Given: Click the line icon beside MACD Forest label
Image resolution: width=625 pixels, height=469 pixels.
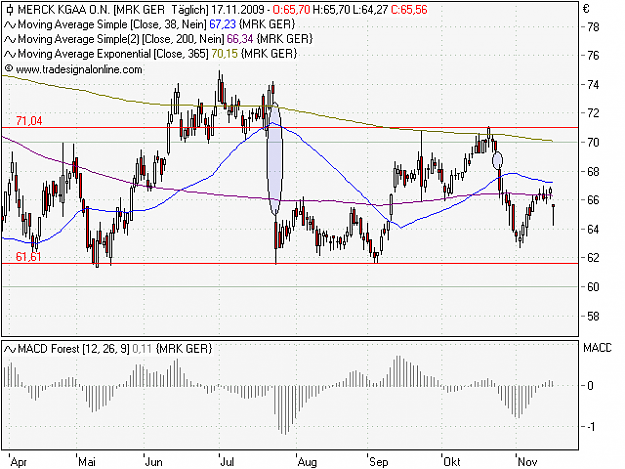Looking at the screenshot, I should click(10, 349).
